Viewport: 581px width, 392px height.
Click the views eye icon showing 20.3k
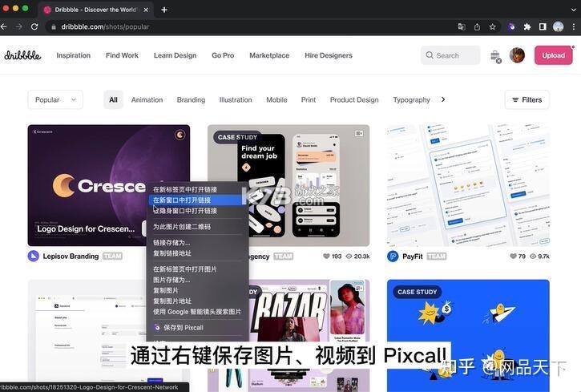click(349, 256)
